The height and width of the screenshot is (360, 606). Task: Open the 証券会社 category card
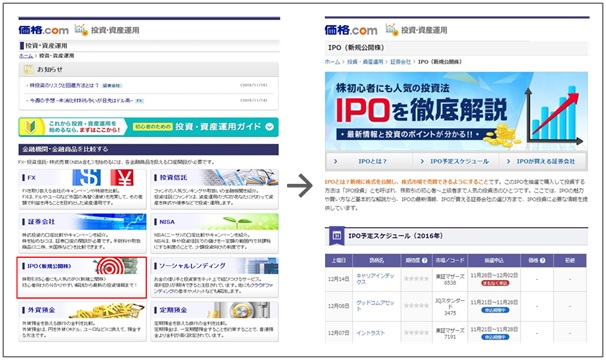[82, 233]
